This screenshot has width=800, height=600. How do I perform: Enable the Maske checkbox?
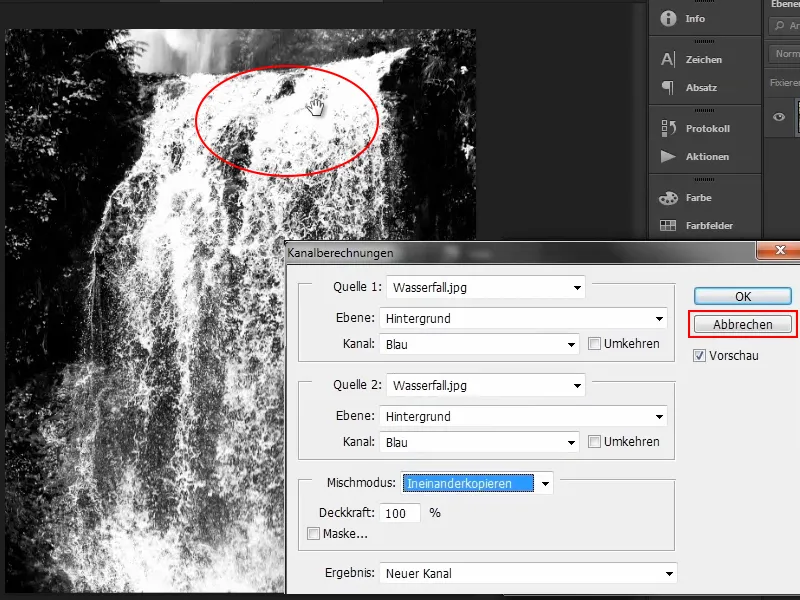click(x=313, y=534)
